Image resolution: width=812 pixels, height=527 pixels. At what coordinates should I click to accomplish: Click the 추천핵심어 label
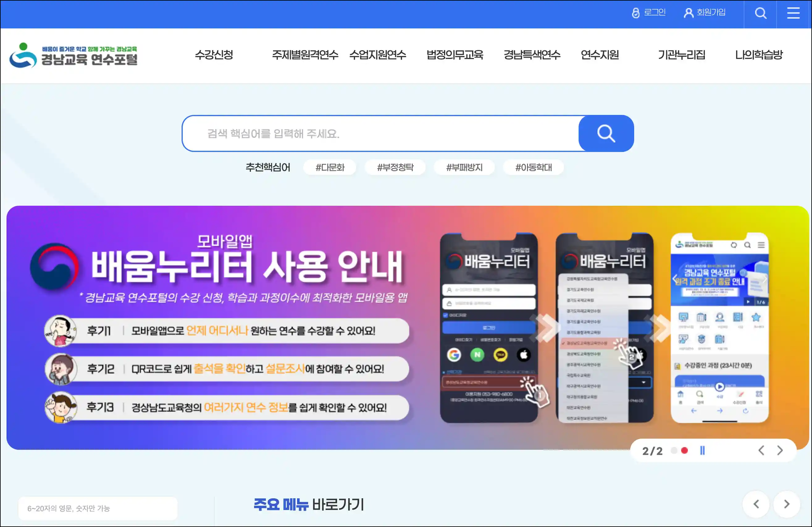[x=268, y=167]
